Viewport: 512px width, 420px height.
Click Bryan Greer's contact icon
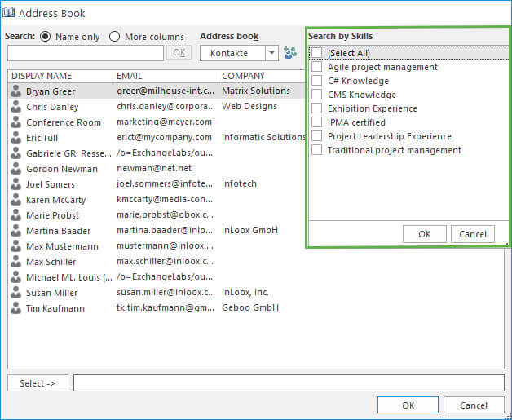[x=15, y=91]
